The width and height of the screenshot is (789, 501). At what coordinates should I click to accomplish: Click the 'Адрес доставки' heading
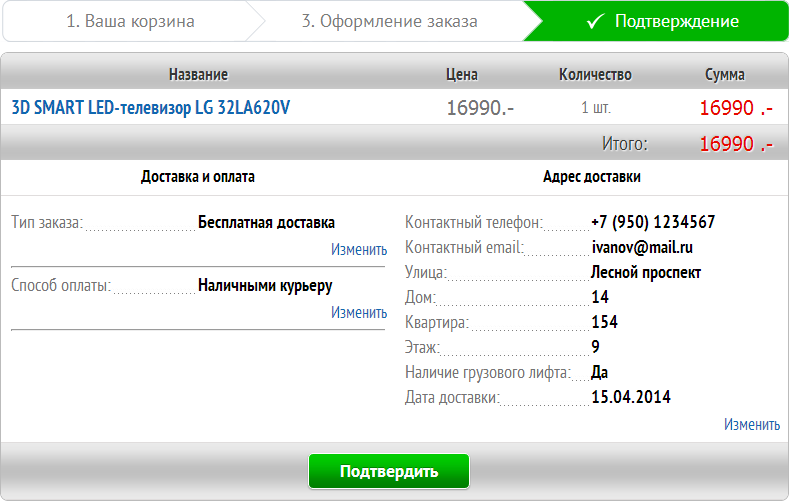[x=592, y=177]
